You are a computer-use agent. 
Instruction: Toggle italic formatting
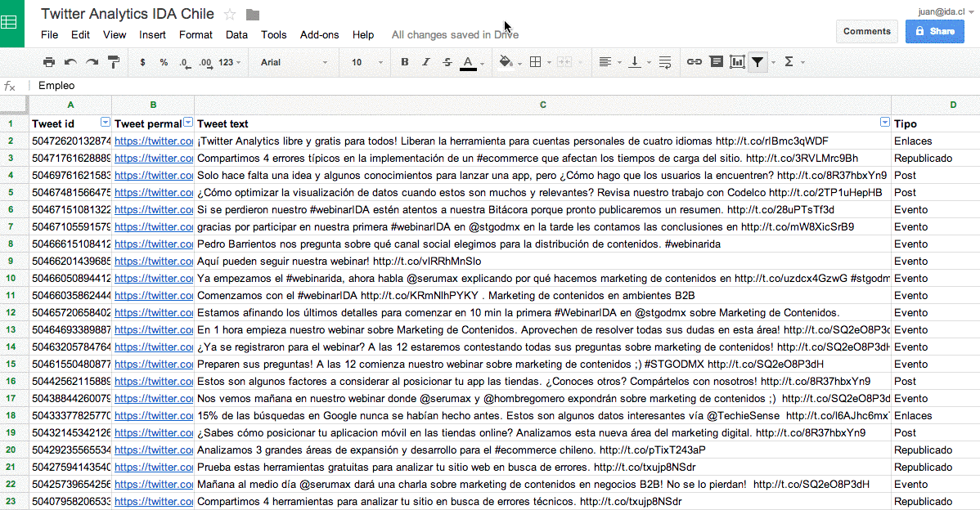coord(425,61)
